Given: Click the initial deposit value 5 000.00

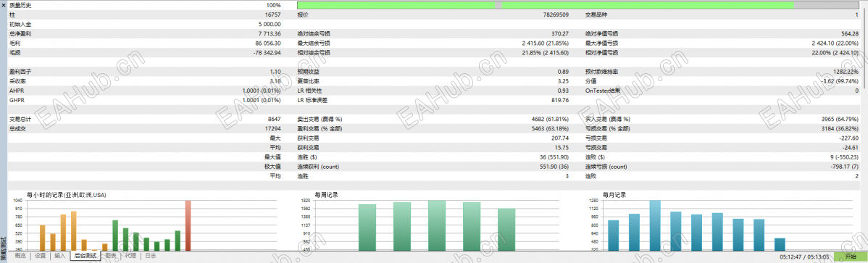Looking at the screenshot, I should click(x=270, y=25).
